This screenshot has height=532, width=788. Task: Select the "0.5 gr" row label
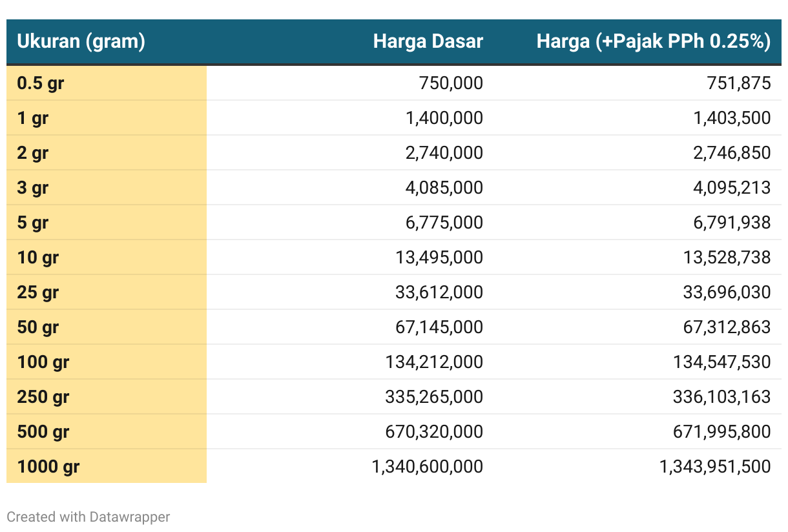40,83
